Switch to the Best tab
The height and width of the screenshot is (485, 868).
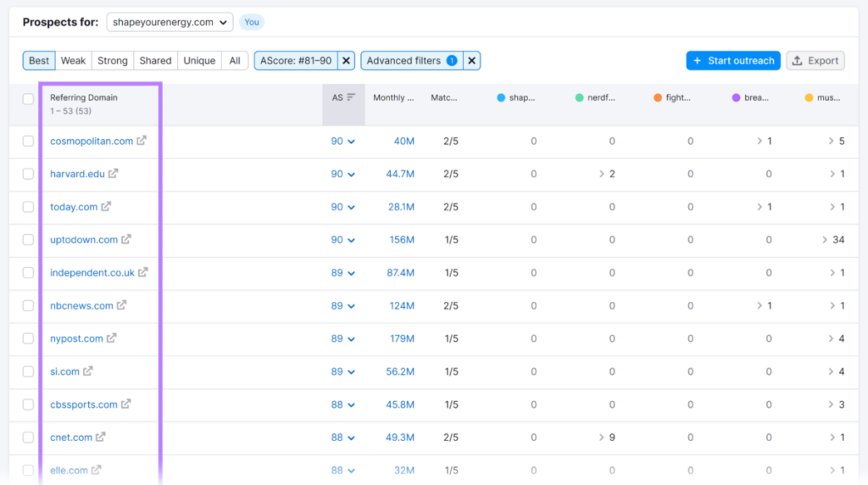(39, 61)
